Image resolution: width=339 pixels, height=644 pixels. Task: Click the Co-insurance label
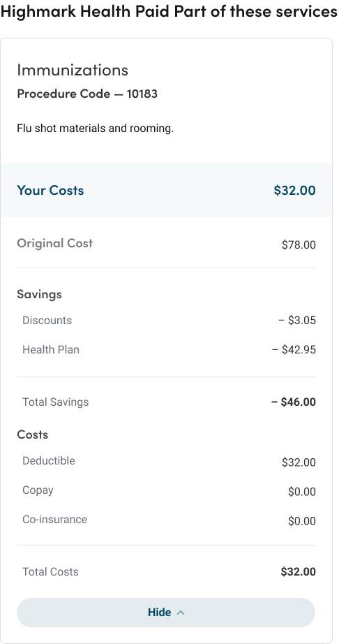(x=55, y=520)
